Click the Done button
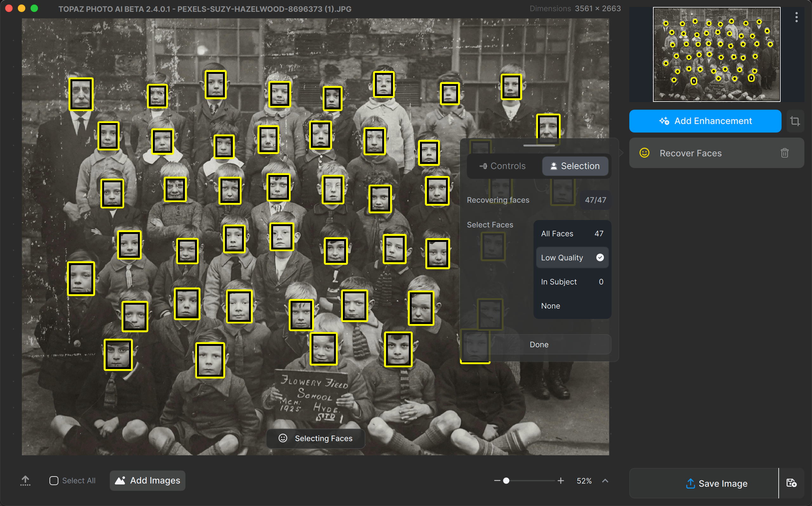812x506 pixels. point(539,344)
